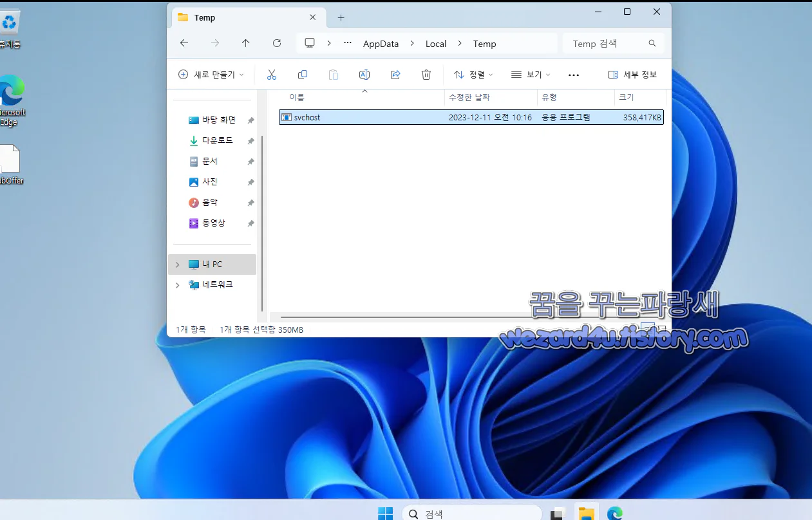Click the navigation pane vertical scrollbar
Viewport: 812px width, 520px height.
[261, 223]
